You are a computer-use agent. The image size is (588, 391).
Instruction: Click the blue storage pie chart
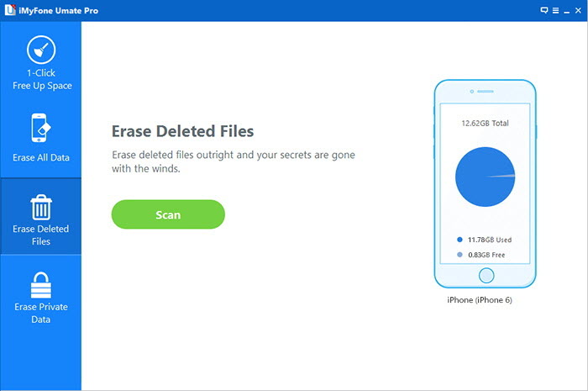(x=485, y=175)
